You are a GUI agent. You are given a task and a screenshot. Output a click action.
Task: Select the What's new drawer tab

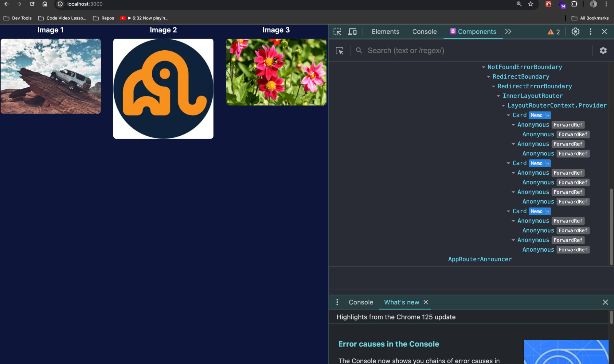[x=401, y=302]
